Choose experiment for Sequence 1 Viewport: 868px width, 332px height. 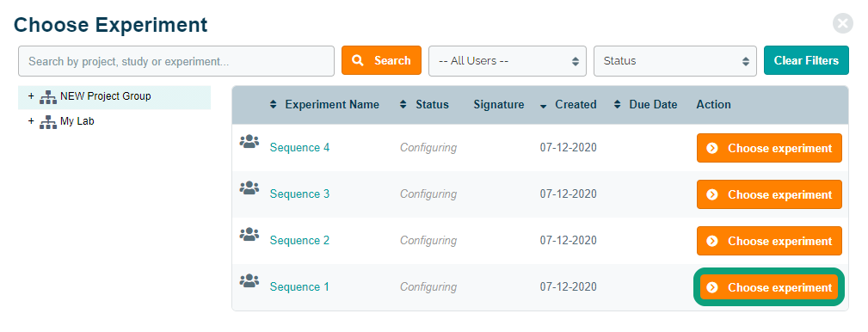(x=769, y=287)
